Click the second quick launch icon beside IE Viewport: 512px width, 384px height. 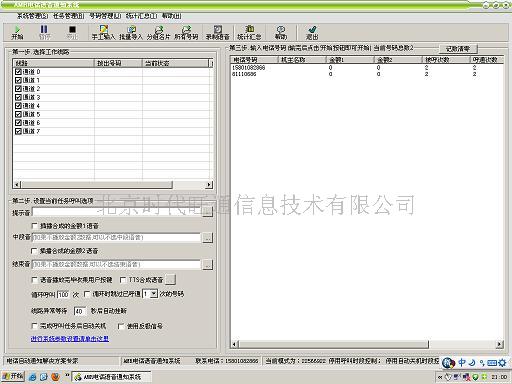coord(44,377)
